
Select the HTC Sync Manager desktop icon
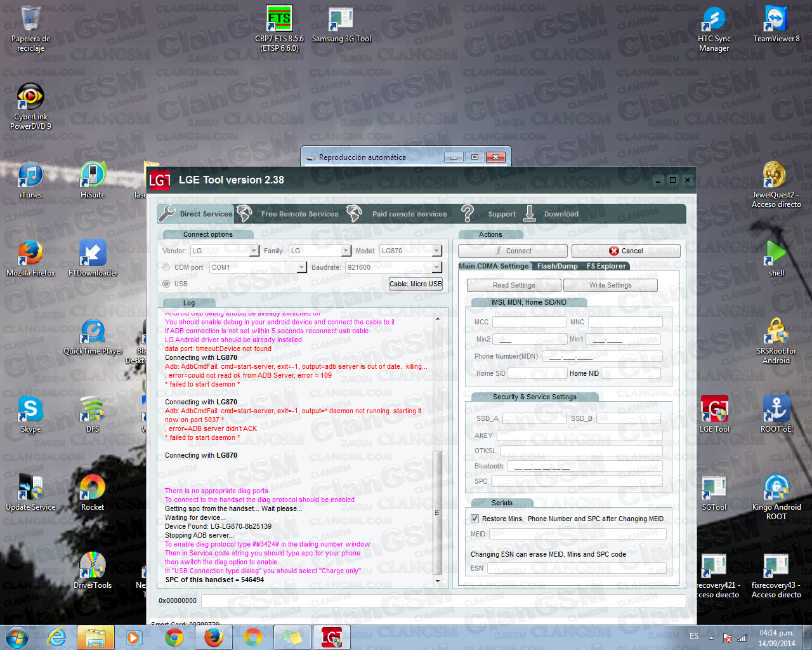pos(714,29)
